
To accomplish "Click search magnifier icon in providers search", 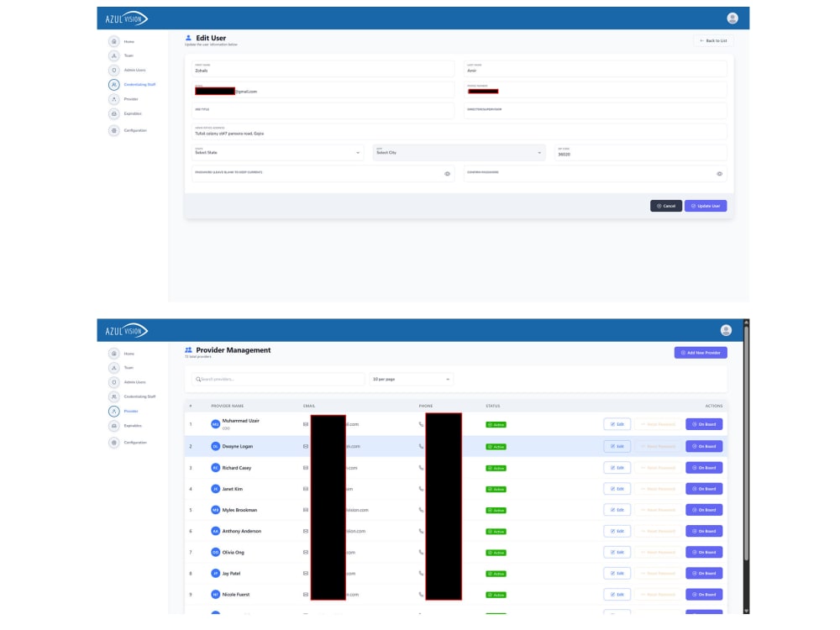I will tap(197, 380).
